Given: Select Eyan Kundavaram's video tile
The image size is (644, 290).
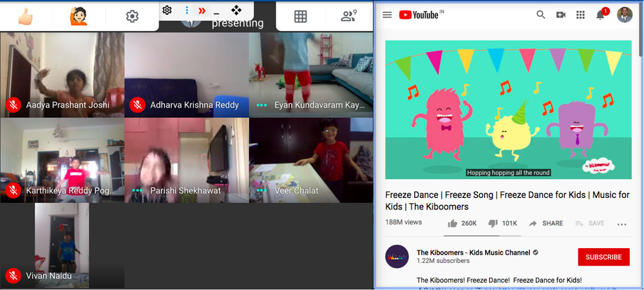Looking at the screenshot, I should tap(311, 75).
